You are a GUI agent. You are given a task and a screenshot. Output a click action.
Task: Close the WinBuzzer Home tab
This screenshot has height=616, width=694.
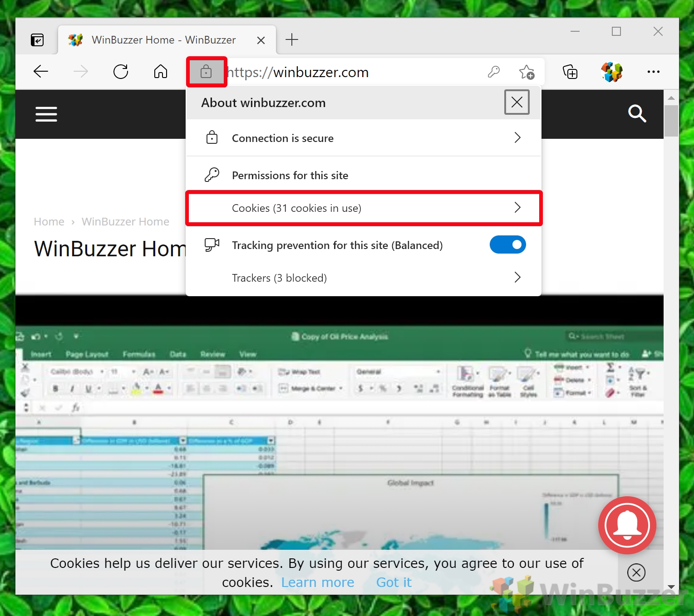point(261,40)
